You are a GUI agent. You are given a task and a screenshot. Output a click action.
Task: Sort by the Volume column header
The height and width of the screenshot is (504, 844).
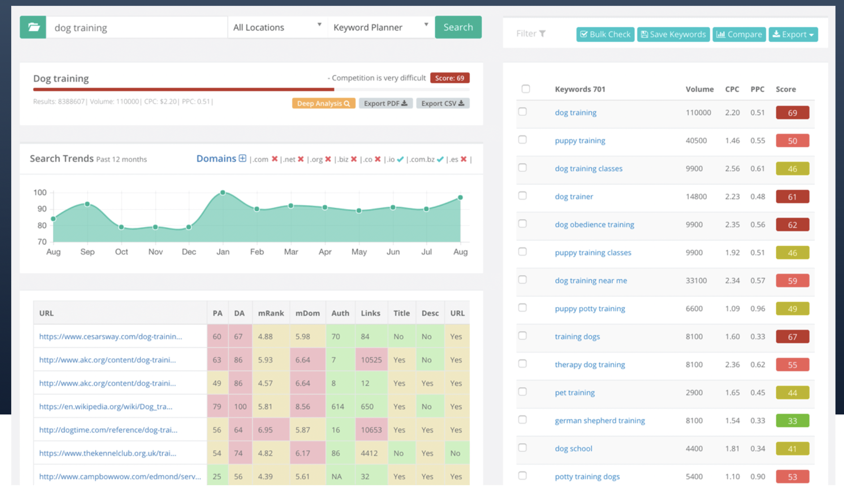[699, 89]
